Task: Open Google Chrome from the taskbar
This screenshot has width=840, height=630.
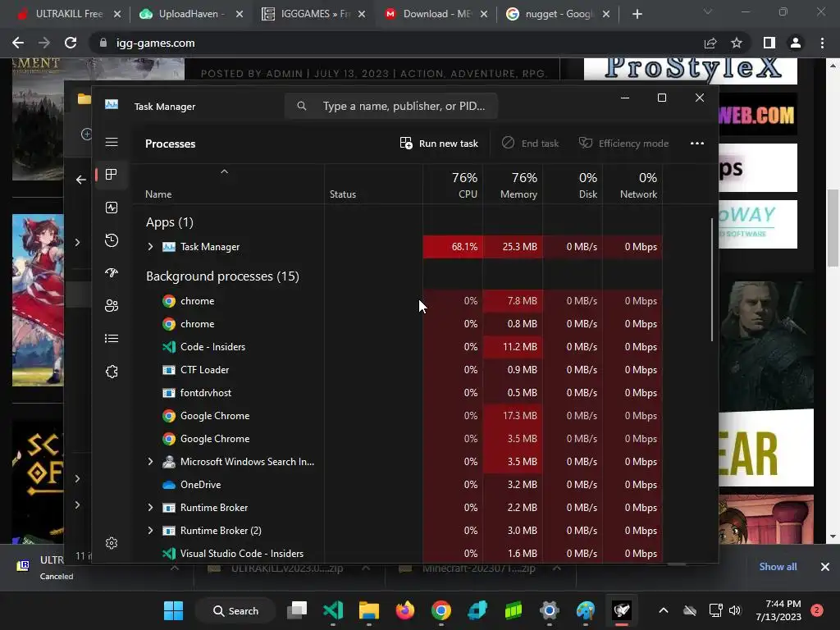Action: (x=441, y=610)
